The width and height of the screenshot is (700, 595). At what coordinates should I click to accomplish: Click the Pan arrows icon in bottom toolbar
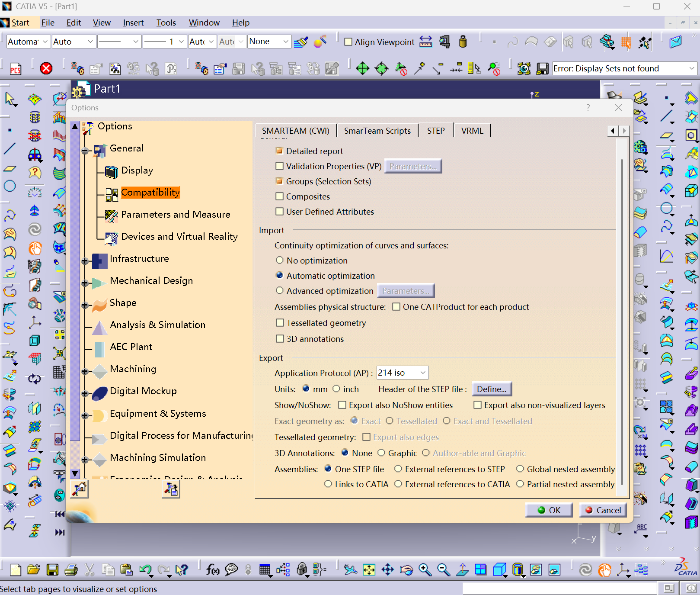(x=388, y=570)
